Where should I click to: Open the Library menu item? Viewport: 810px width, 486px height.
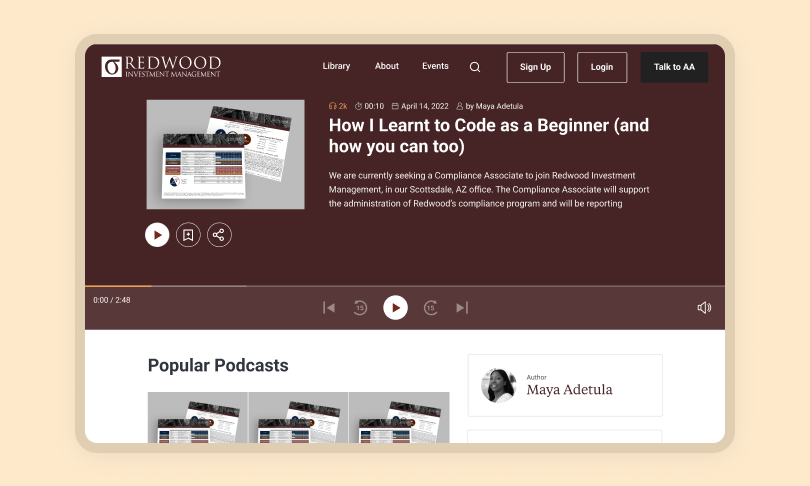tap(336, 66)
